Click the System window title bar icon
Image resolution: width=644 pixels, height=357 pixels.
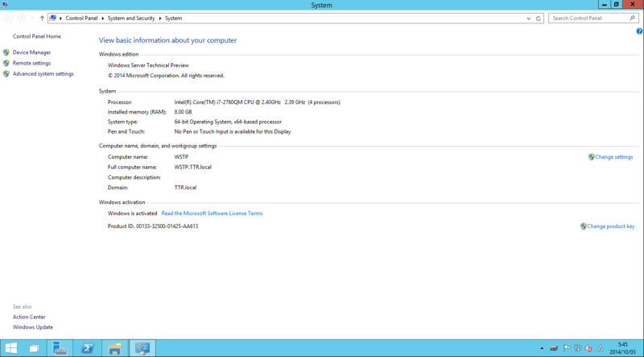coord(5,5)
